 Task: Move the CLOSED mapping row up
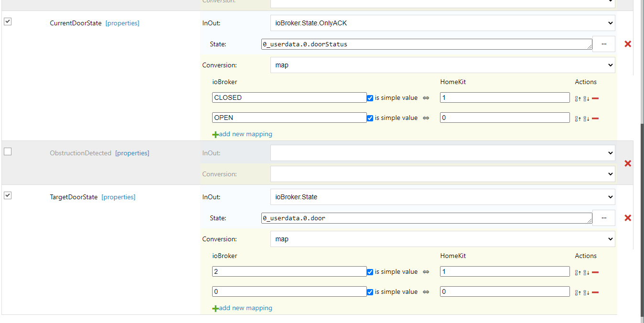[578, 98]
